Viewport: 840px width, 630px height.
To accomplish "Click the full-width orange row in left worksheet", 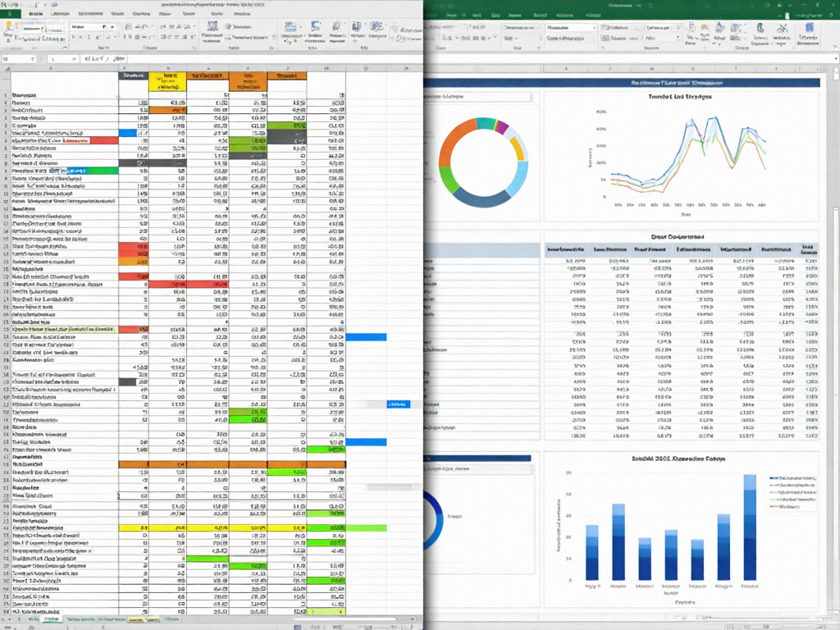I will (232, 464).
